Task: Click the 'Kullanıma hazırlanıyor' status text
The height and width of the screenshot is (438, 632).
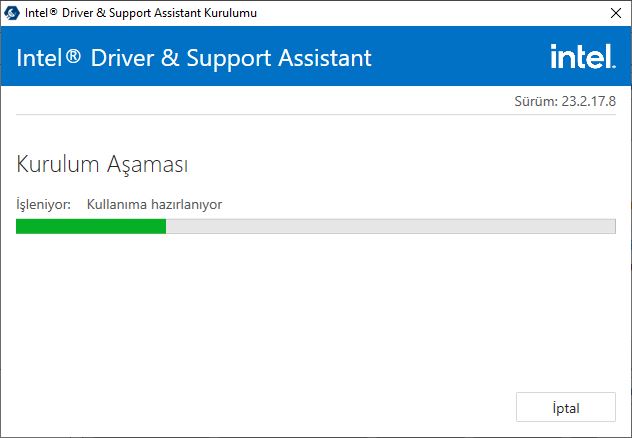Action: coord(154,204)
